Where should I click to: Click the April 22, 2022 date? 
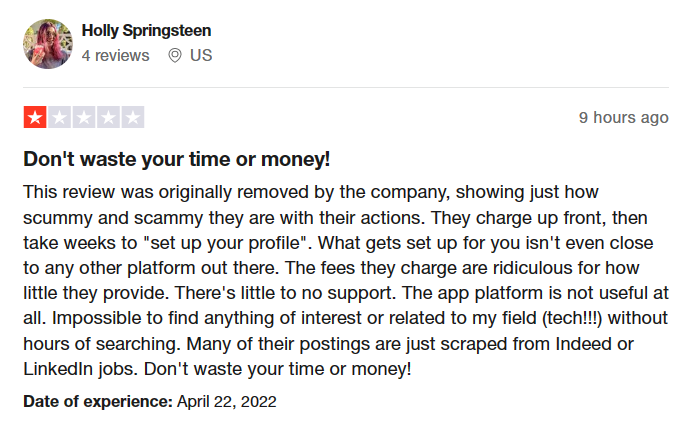226,402
